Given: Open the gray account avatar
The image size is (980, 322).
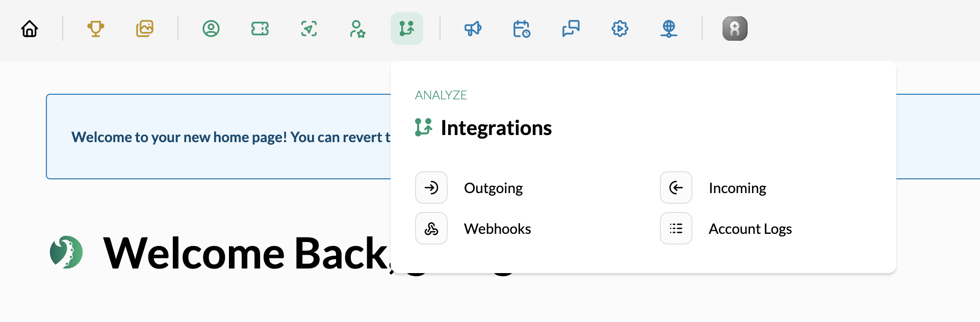Looking at the screenshot, I should click(x=735, y=29).
